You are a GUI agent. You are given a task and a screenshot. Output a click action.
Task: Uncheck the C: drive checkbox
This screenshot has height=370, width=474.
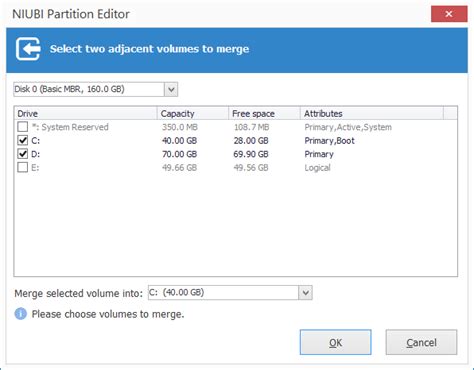coord(23,140)
